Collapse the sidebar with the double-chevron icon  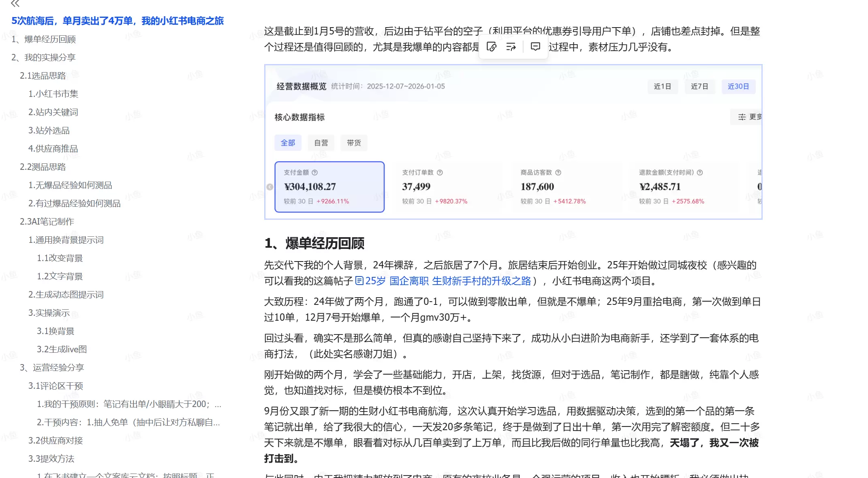point(16,4)
